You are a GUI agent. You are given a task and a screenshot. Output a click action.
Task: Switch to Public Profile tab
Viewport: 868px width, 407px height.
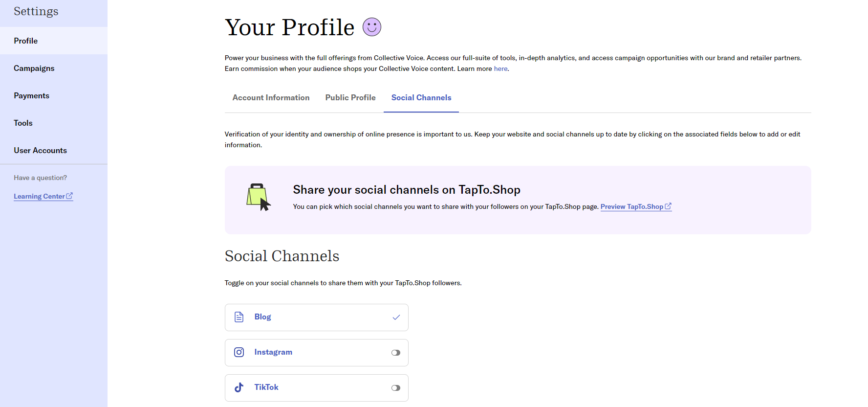350,98
